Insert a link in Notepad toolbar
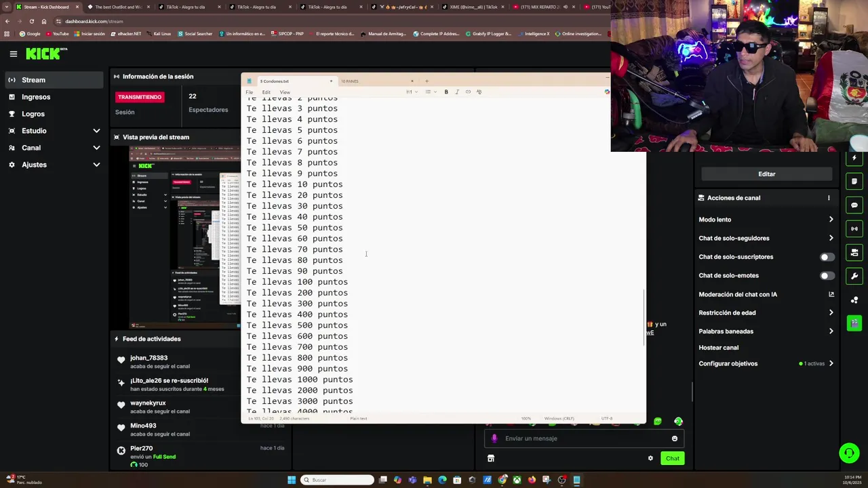 pos(468,92)
